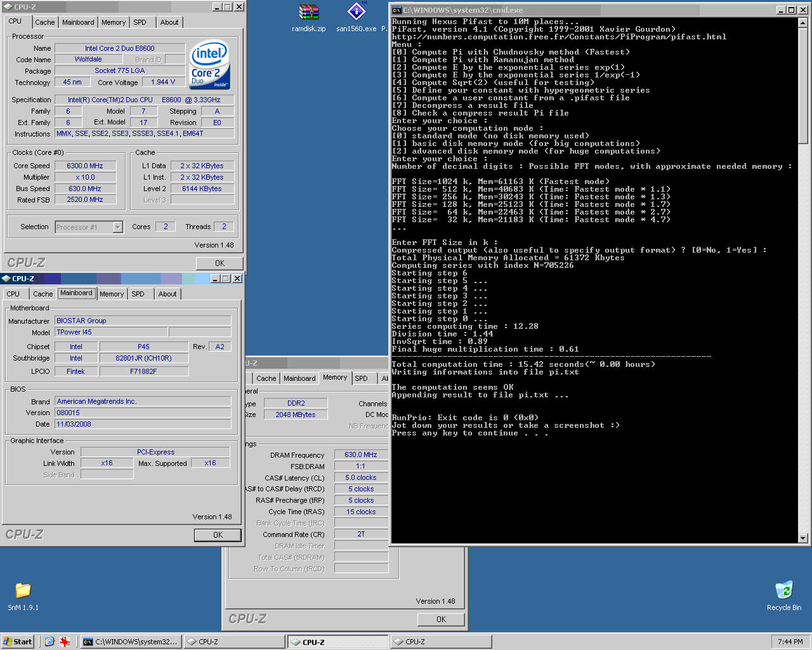This screenshot has height=650, width=812.
Task: Open the Recycle Bin desktop icon
Action: coord(784,590)
